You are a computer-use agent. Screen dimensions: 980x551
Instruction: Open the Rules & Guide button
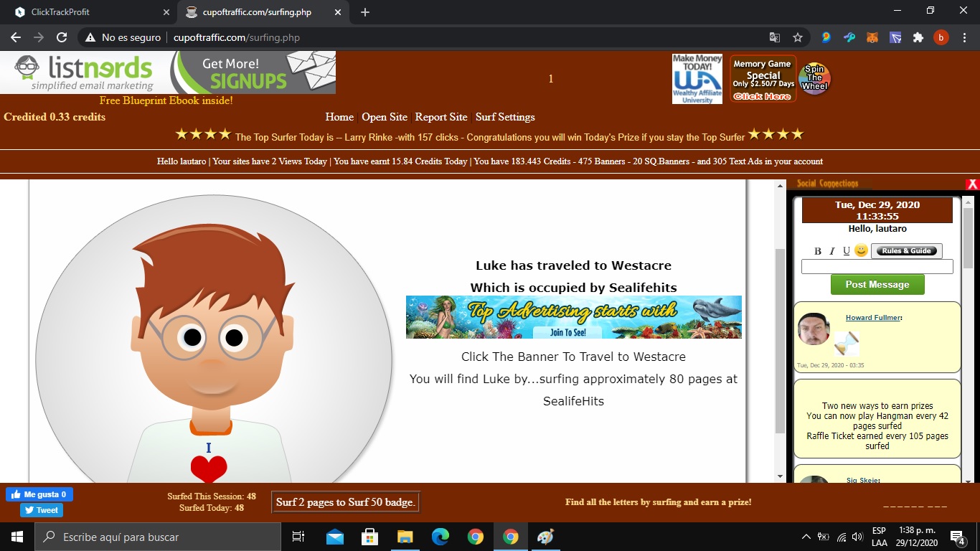pos(907,251)
